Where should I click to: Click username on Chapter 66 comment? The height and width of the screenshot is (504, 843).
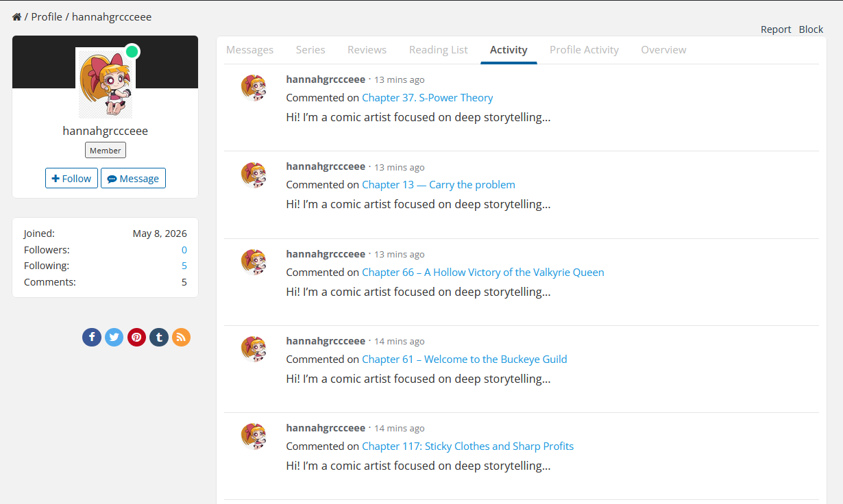coord(326,253)
